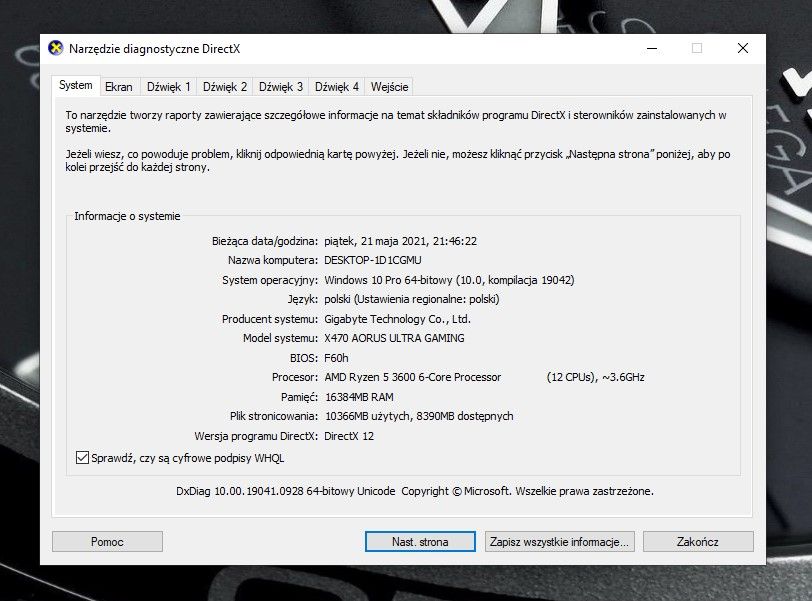Click the Producent systemu: label

click(270, 319)
